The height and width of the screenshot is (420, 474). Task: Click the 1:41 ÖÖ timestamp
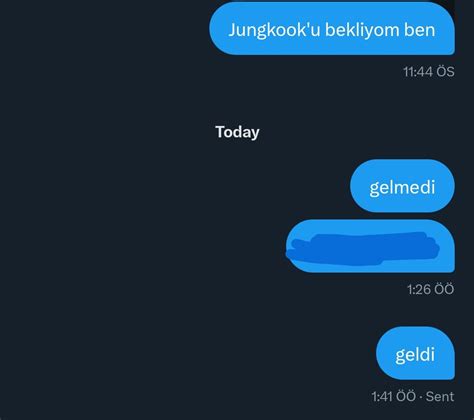tap(394, 397)
